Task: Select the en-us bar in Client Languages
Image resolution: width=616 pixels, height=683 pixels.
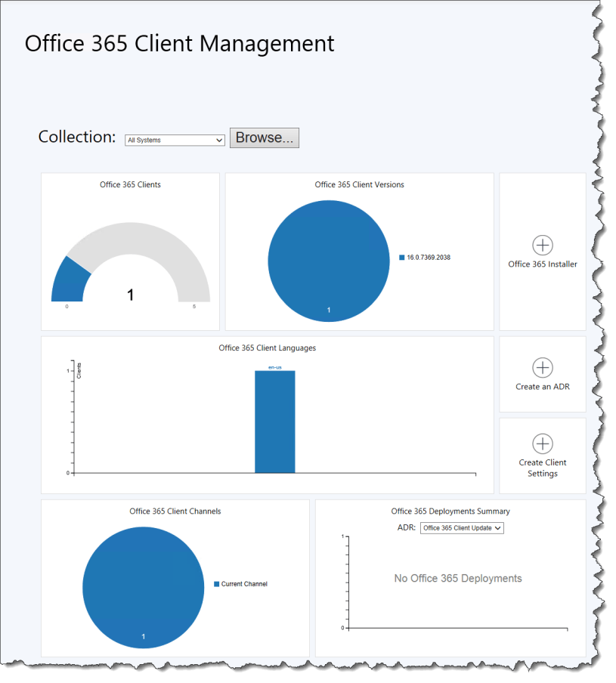Action: pyautogui.click(x=274, y=422)
